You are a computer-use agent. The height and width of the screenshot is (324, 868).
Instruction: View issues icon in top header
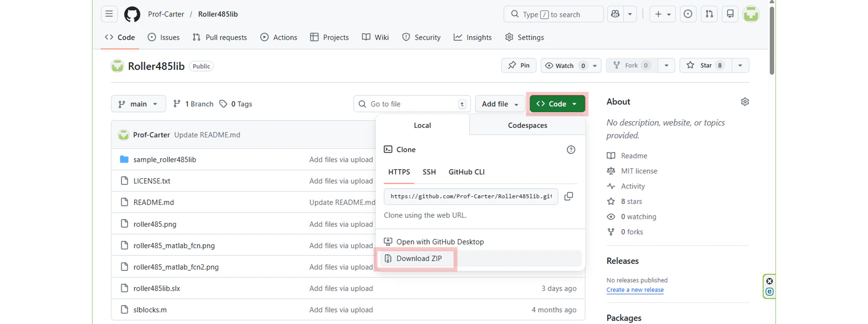tap(688, 14)
